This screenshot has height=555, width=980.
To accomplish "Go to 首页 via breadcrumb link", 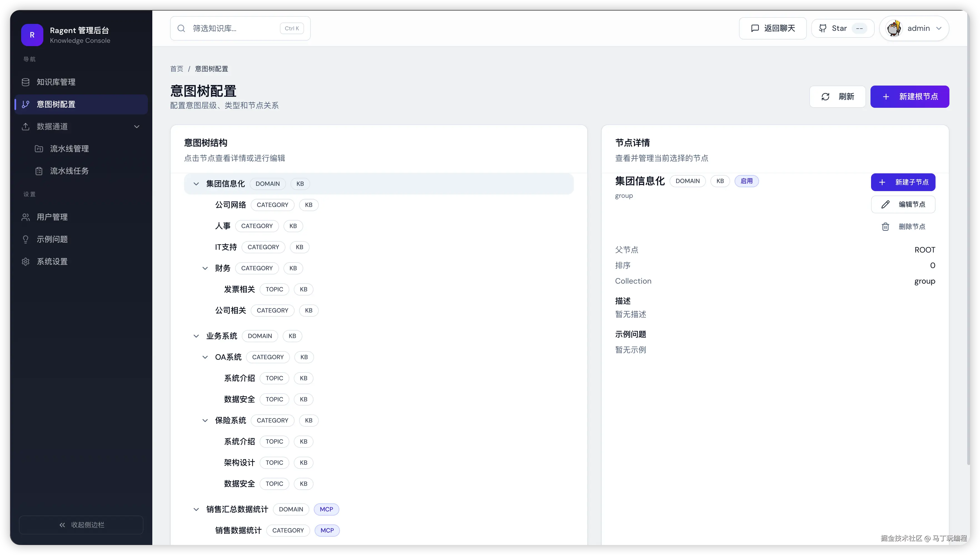I will tap(176, 69).
